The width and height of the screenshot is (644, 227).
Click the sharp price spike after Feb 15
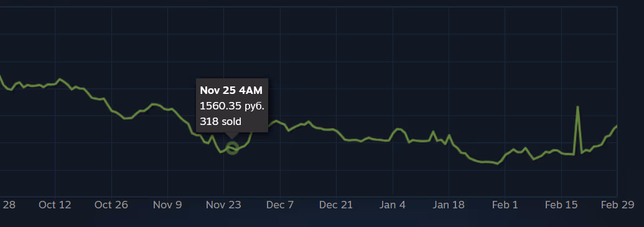tap(577, 108)
